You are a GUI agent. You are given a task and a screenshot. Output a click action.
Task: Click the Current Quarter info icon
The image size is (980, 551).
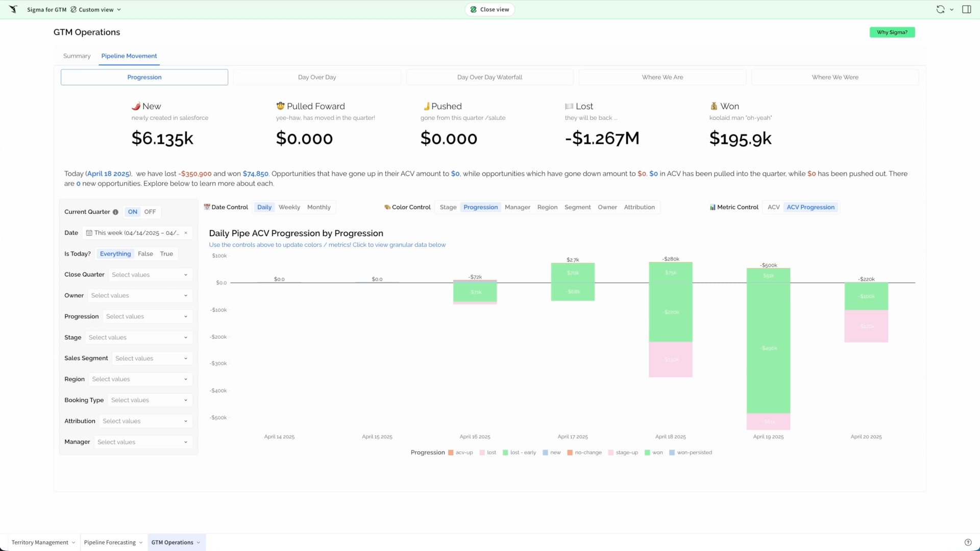pos(115,212)
